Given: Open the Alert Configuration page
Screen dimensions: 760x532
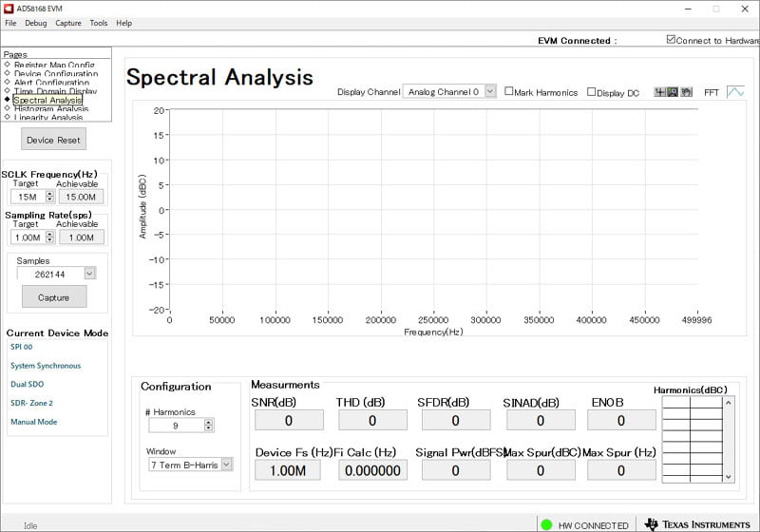Looking at the screenshot, I should 52,82.
